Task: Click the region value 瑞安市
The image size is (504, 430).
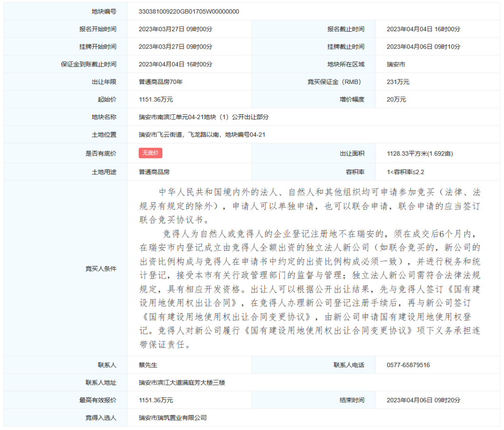Action: (x=396, y=64)
